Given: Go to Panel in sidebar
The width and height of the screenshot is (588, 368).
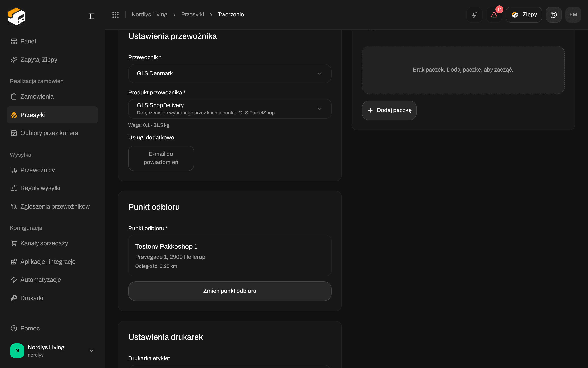Looking at the screenshot, I should click(52, 41).
